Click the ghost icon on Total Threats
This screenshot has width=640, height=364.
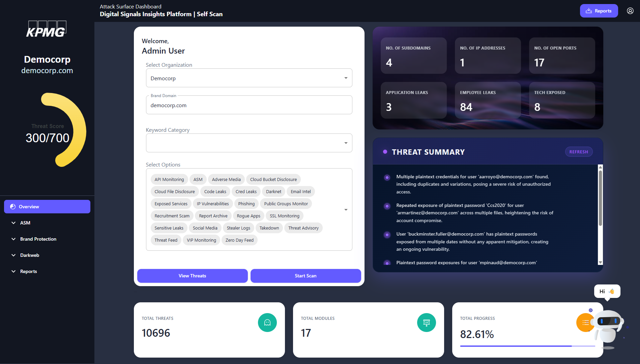point(267,323)
